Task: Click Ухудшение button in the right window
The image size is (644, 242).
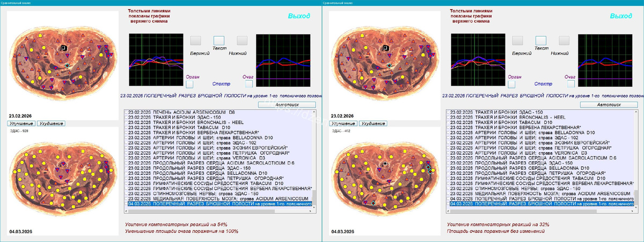Action: pyautogui.click(x=372, y=124)
